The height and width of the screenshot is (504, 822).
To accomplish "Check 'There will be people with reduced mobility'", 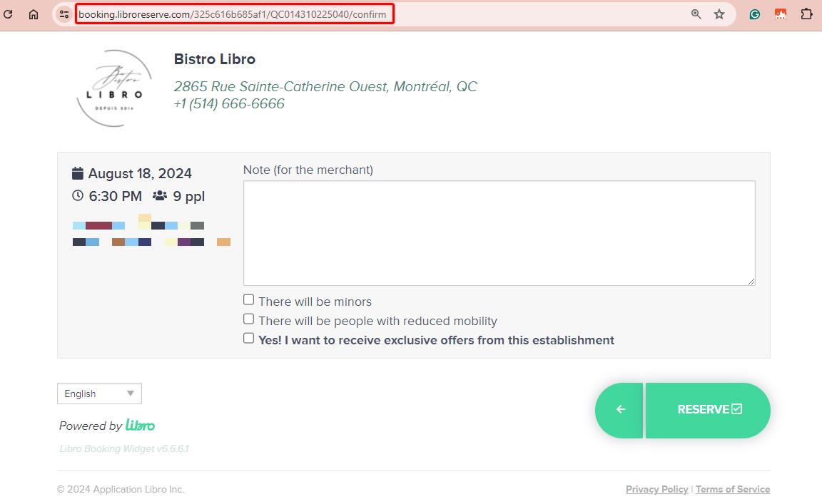I will [248, 318].
